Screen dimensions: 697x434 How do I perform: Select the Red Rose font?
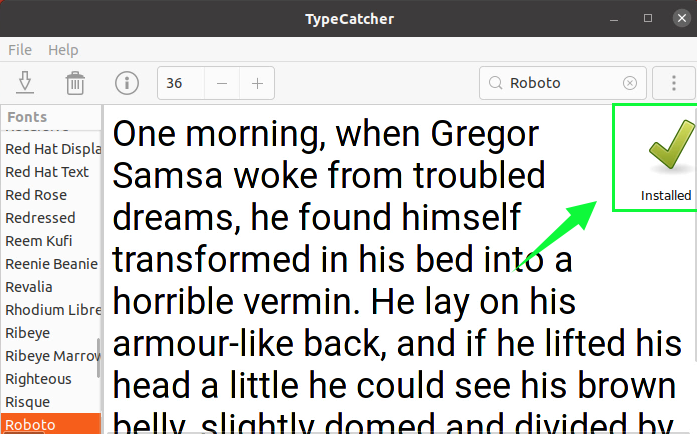click(x=36, y=195)
